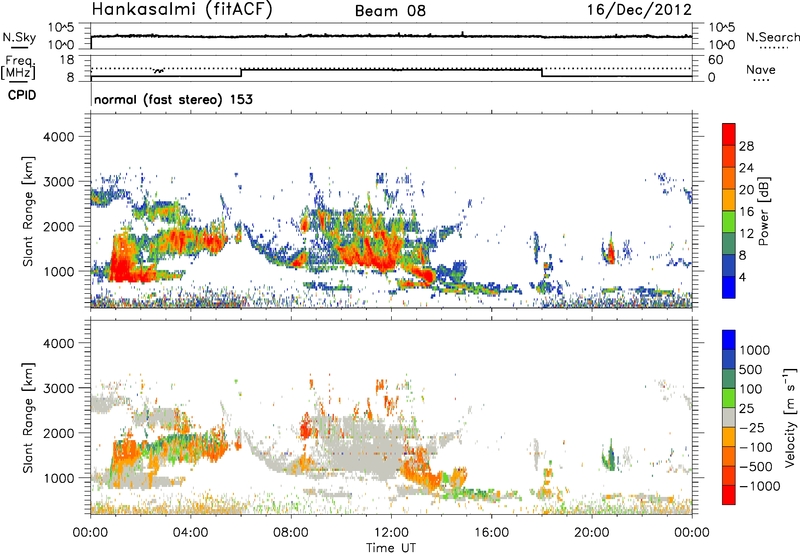Click the 'Power [dB]' colorbar label

click(x=763, y=211)
